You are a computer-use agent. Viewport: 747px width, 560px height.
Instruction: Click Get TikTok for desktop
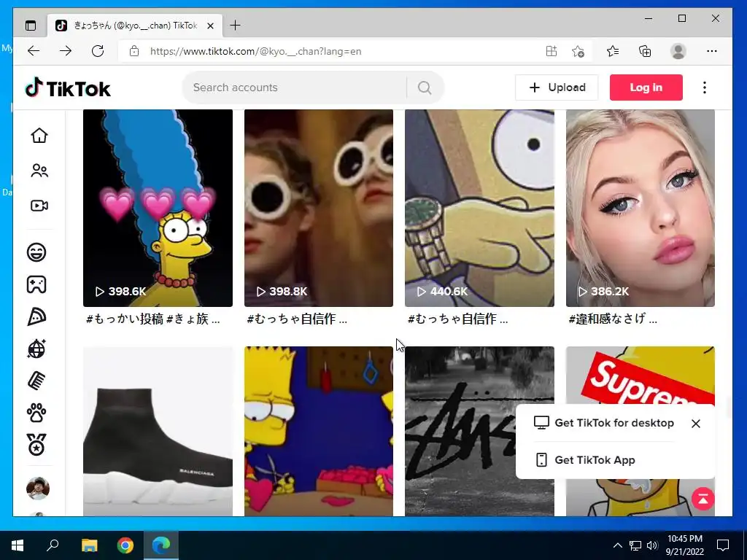pyautogui.click(x=604, y=423)
